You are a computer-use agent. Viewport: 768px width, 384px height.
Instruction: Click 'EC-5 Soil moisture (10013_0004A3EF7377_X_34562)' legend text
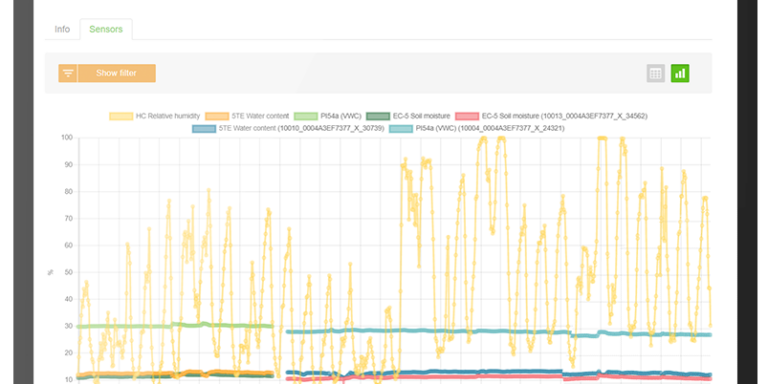(x=565, y=116)
